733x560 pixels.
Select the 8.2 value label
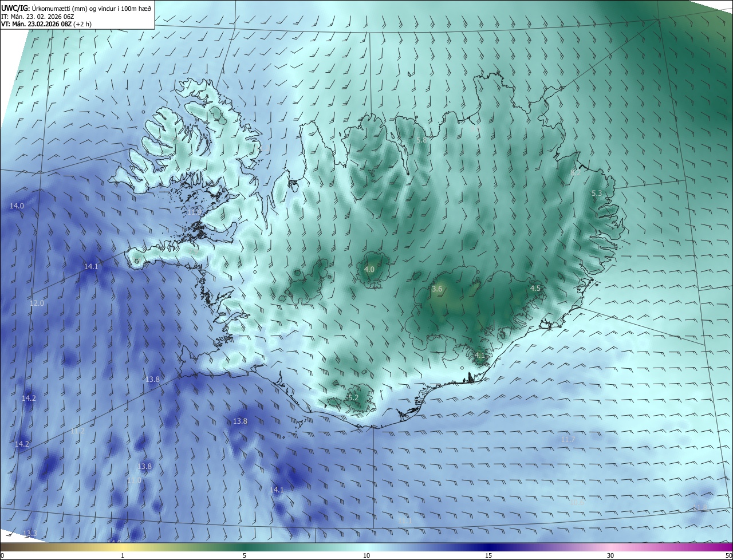tap(576, 172)
